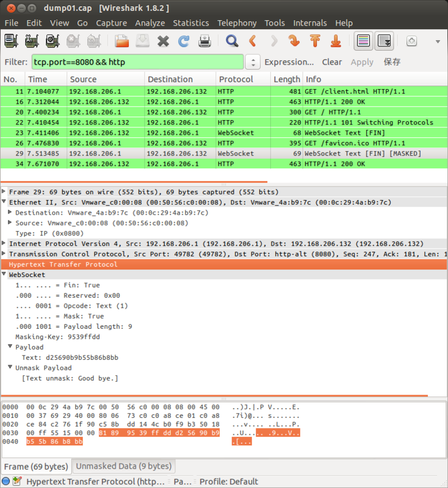Open the Statistics menu
This screenshot has height=488, width=448.
[x=191, y=23]
